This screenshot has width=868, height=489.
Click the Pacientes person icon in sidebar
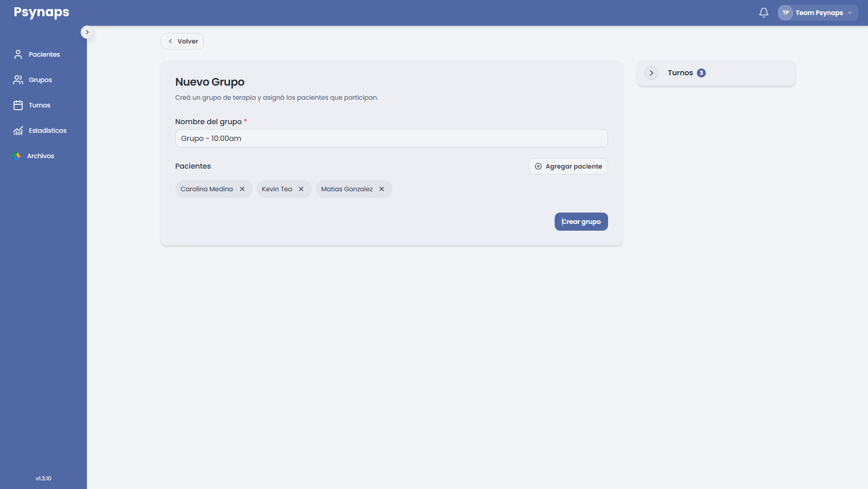(x=18, y=54)
